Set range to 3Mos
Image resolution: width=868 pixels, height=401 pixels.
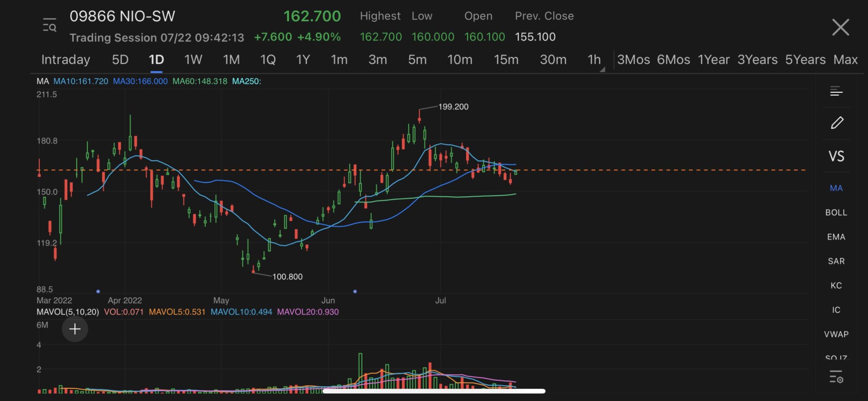click(x=634, y=60)
